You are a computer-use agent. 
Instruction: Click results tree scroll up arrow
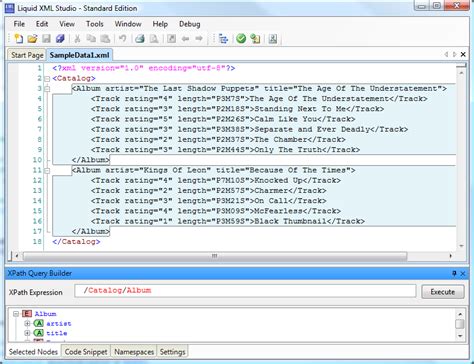click(x=460, y=314)
